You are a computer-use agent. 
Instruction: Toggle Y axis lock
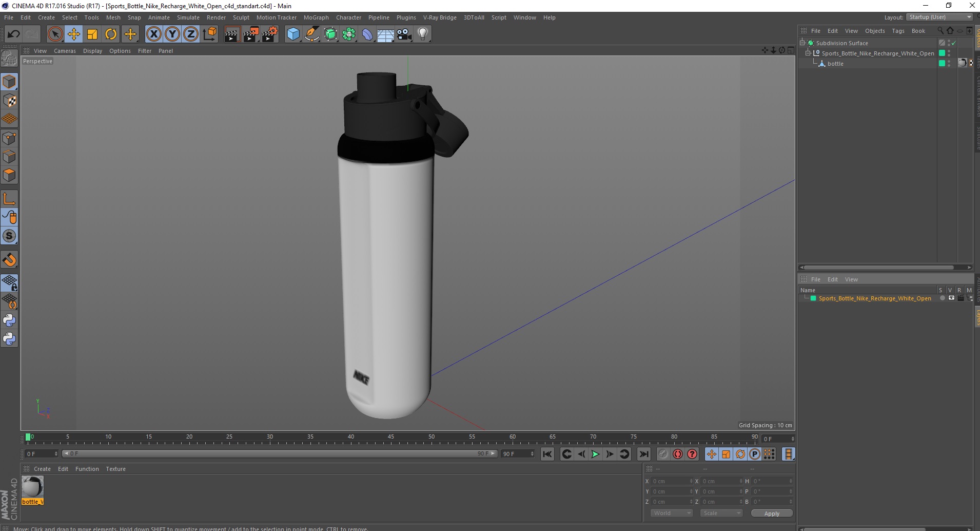(172, 34)
